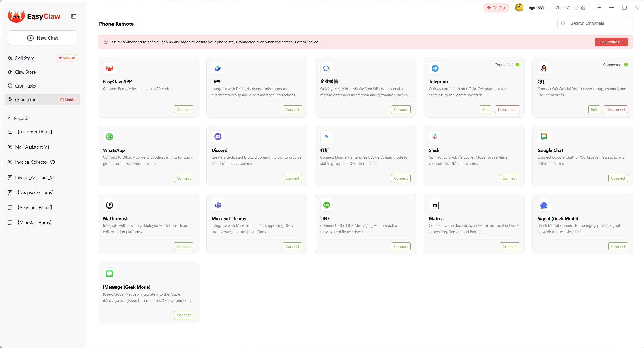Click the WhatsApp channel icon
Viewport: 644px width, 348px height.
pyautogui.click(x=109, y=137)
